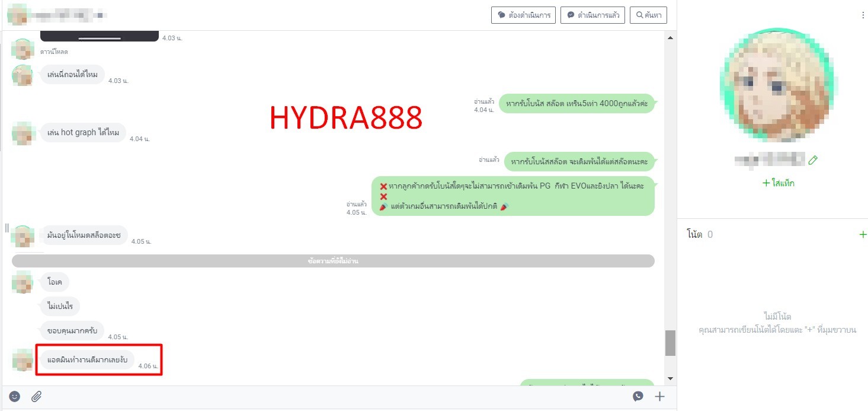Screen dimensions: 868x411
Task: Click the ดาวน์โหลด download link
Action: coord(54,52)
